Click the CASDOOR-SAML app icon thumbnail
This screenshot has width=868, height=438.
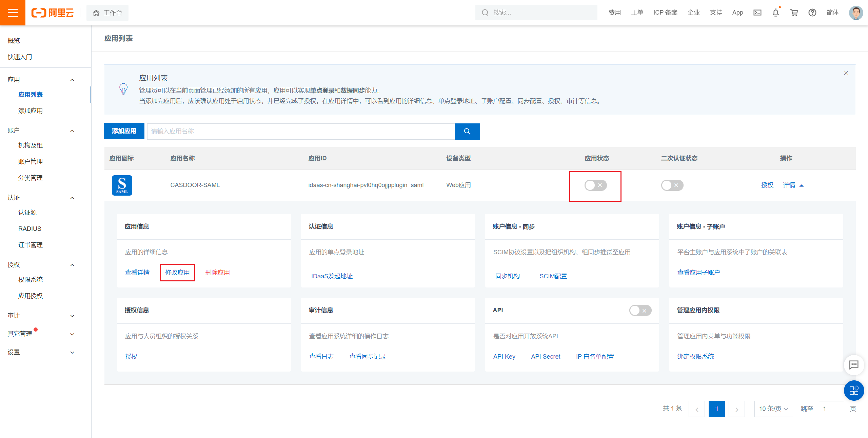(x=122, y=185)
